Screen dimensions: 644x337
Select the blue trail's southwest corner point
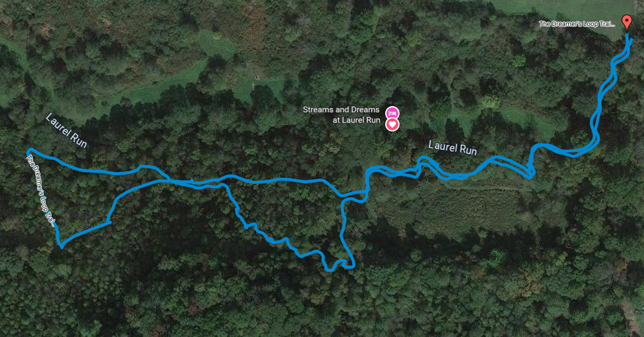62,246
